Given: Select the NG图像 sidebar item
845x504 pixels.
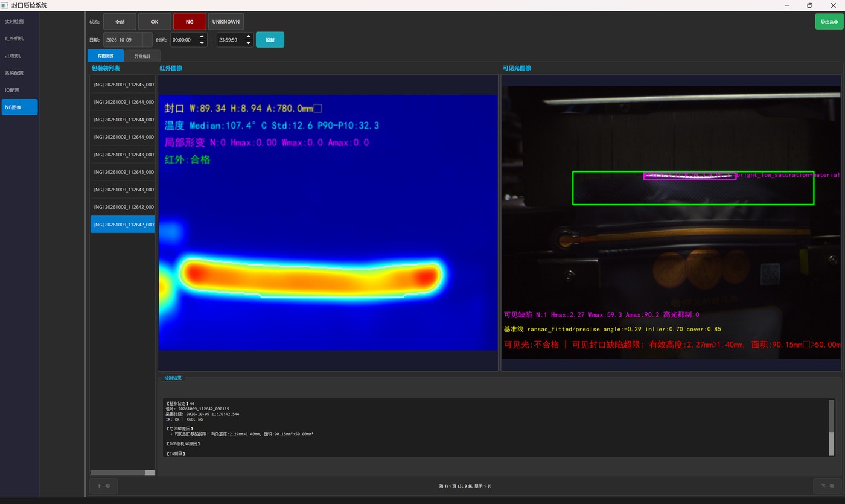Looking at the screenshot, I should (x=19, y=107).
